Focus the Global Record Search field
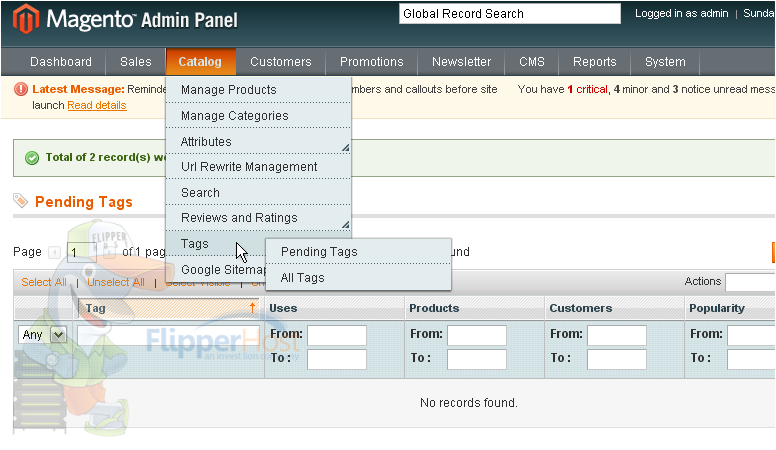 click(510, 14)
